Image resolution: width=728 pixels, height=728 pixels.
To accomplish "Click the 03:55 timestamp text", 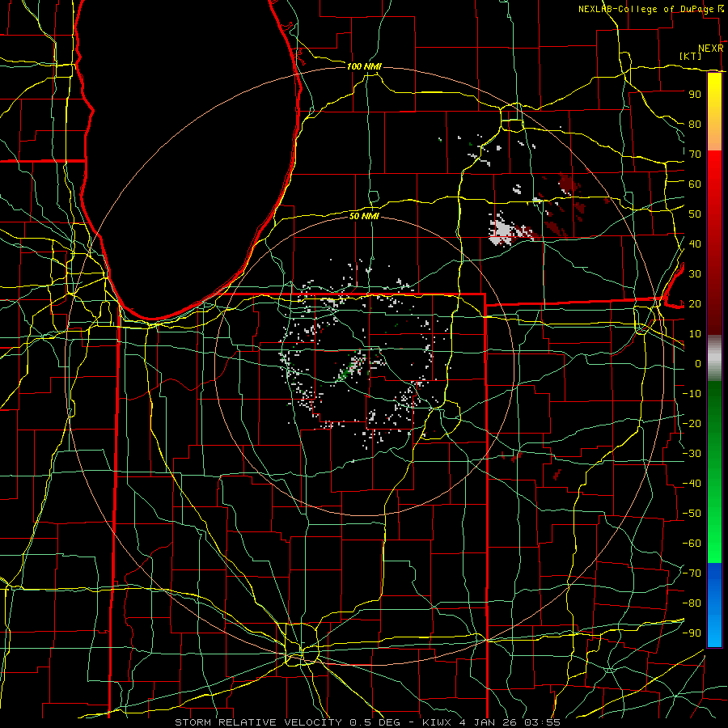I will pos(542,722).
